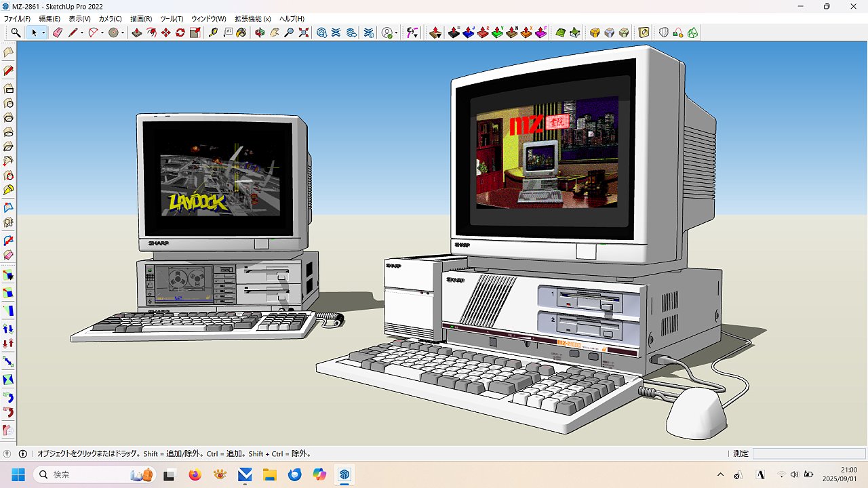Open the 拡張機能 (x) menu
Screen dimensions: 868x488
click(x=253, y=19)
